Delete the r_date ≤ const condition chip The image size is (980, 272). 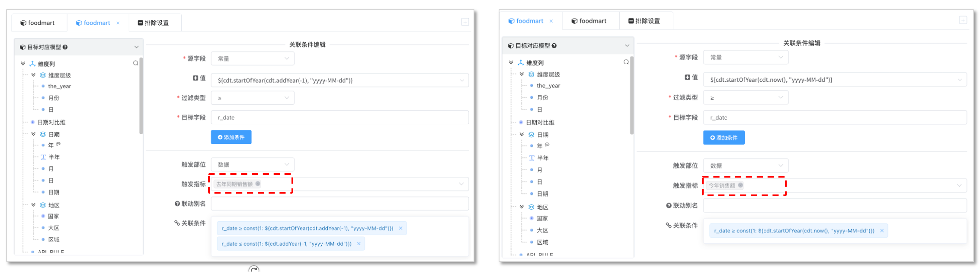point(359,244)
